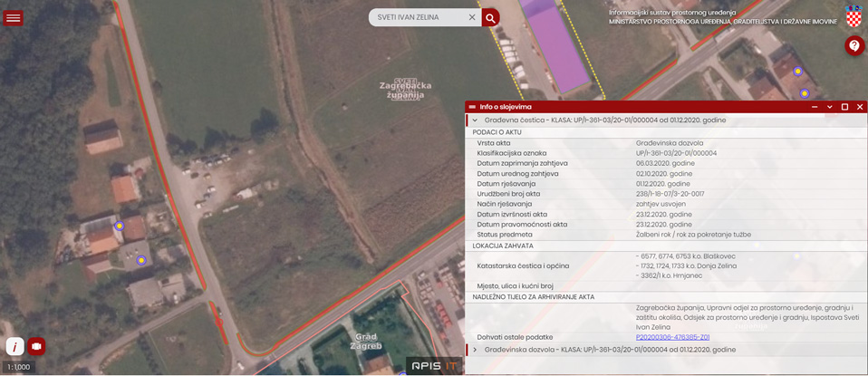Click the yellow point marker near left houses
This screenshot has width=868, height=376.
pos(119,226)
